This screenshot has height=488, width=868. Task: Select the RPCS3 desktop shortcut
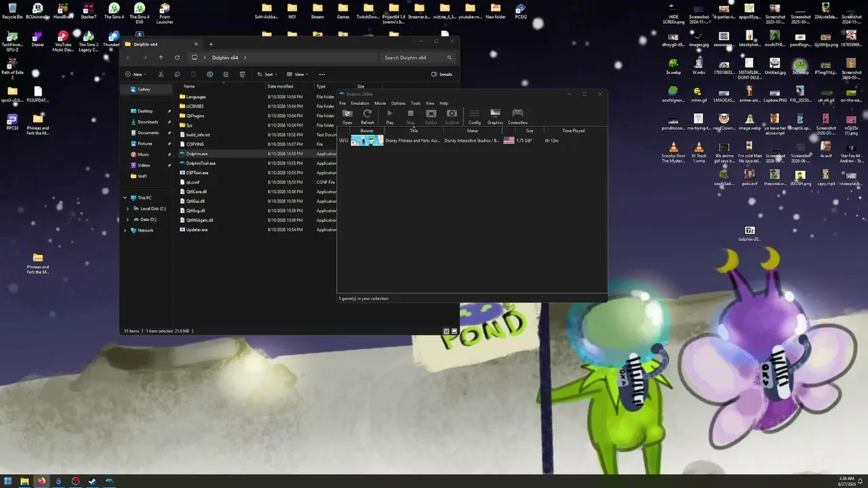12,123
